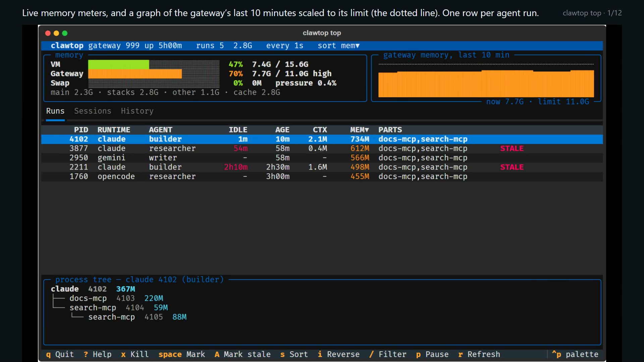Click the green maximize window dot
644x362 pixels.
tap(65, 33)
